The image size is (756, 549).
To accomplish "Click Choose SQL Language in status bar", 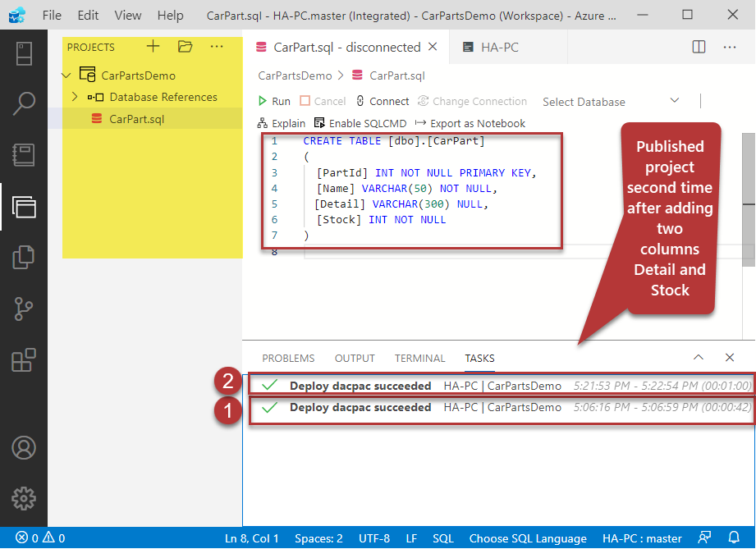I will 528,538.
